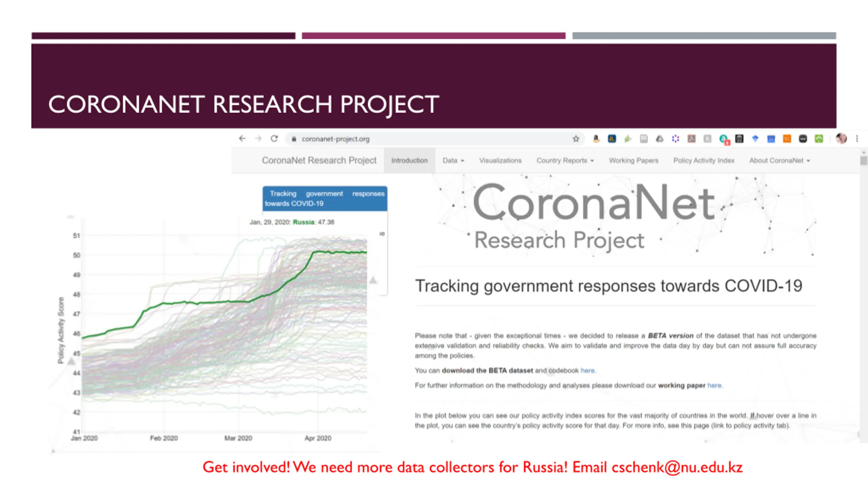The image size is (868, 488).
Task: Click the black W extension icon
Action: click(x=803, y=139)
